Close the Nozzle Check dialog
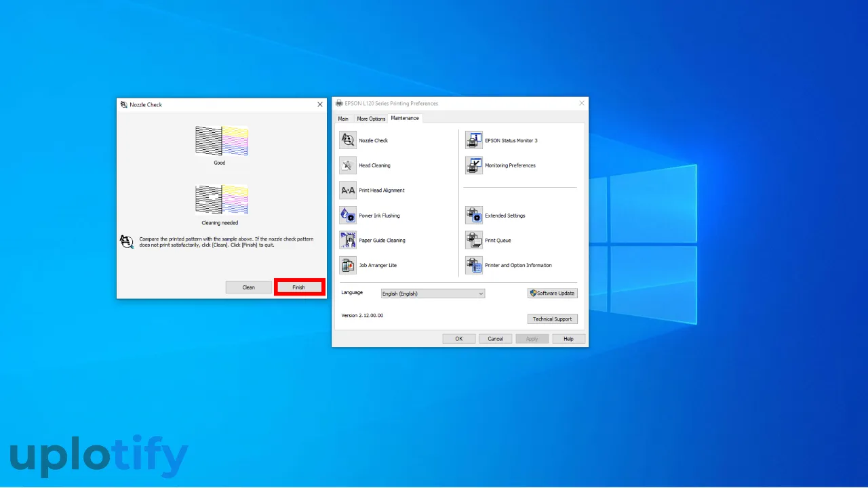 tap(320, 104)
